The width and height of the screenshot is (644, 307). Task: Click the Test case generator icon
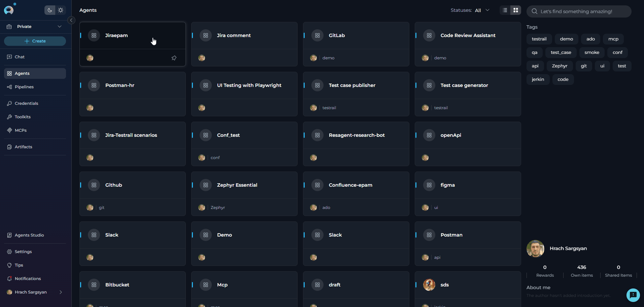(429, 85)
